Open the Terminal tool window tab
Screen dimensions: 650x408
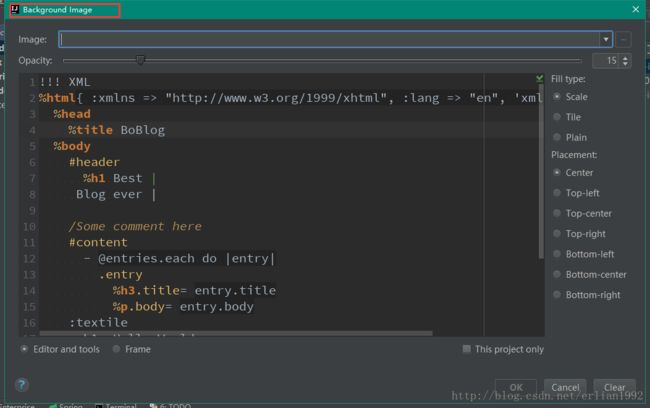tap(116, 406)
